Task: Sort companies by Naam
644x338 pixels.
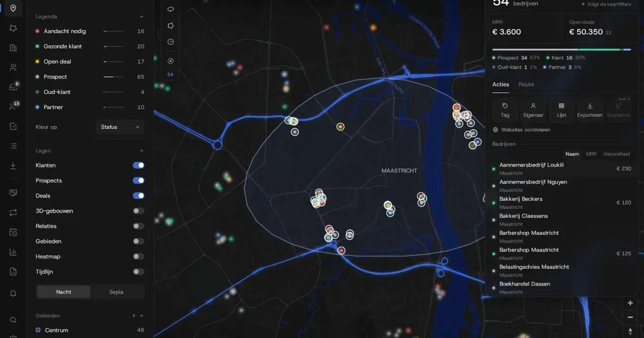Action: [573, 154]
